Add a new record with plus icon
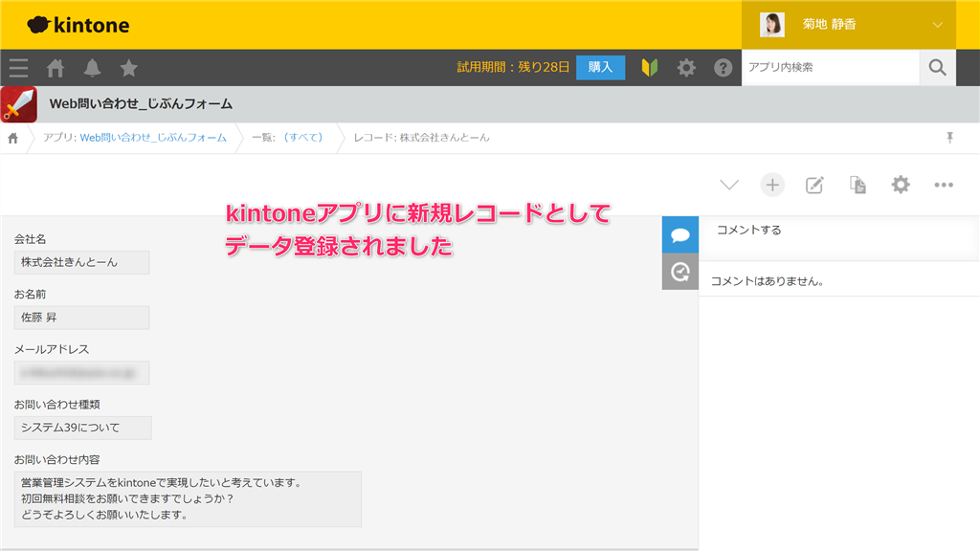Viewport: 980px width, 551px height. coord(772,185)
